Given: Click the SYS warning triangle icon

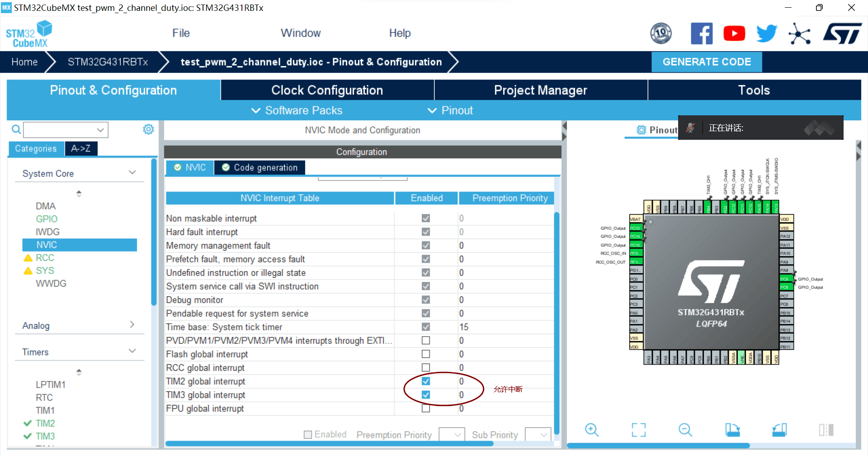Looking at the screenshot, I should pos(28,271).
